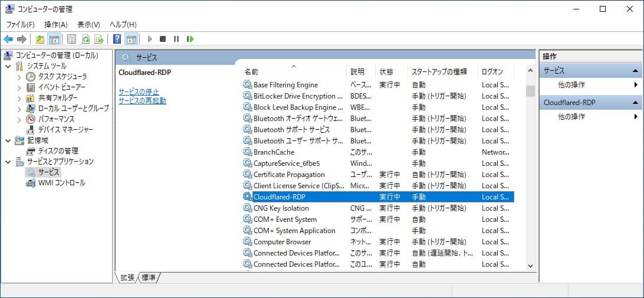The width and height of the screenshot is (644, 298).
Task: Click the イベント ビューアー tree icon
Action: 31,87
